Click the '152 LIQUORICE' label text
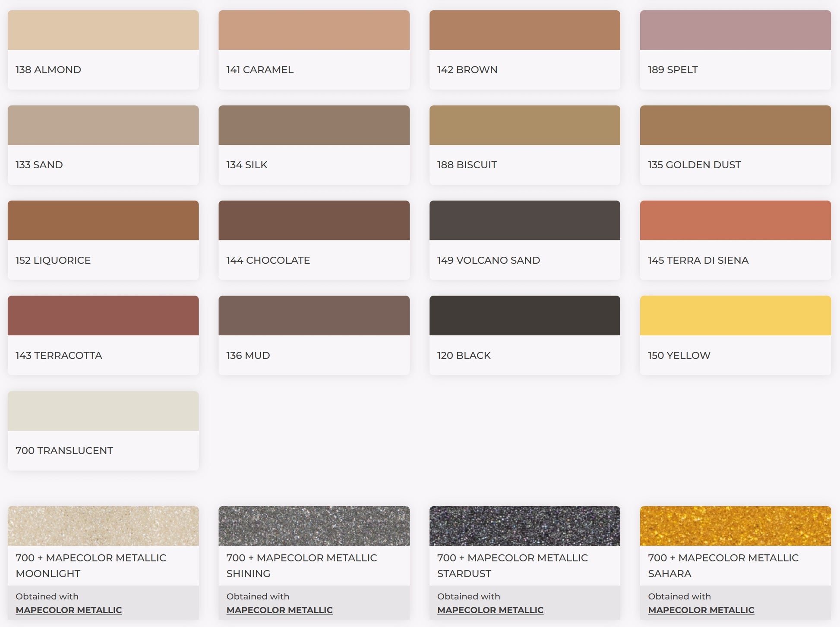This screenshot has height=627, width=840. click(53, 260)
